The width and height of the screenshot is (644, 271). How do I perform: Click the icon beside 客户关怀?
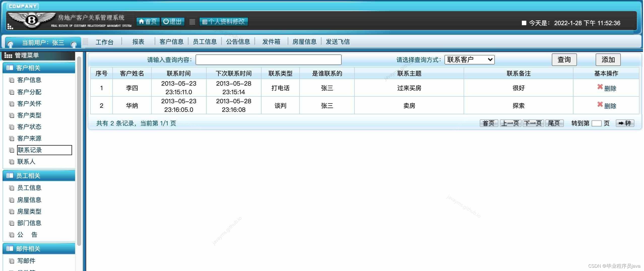click(x=12, y=104)
